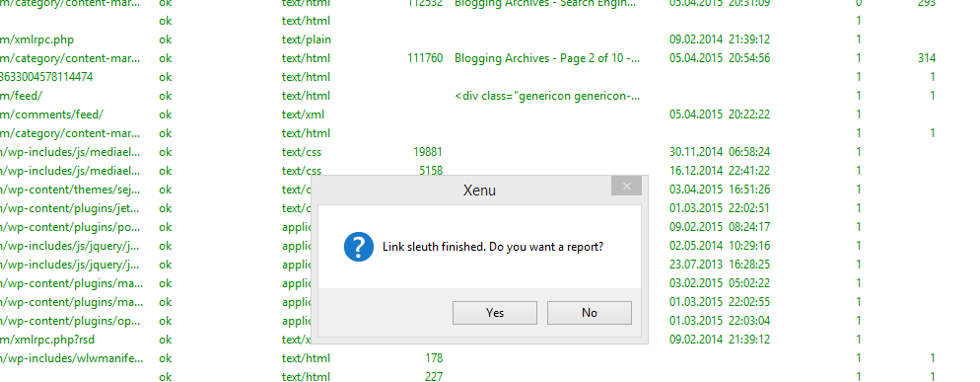Screen dimensions: 980x382
Task: Select the m/xmlrpc.php row address
Action: [x=36, y=39]
